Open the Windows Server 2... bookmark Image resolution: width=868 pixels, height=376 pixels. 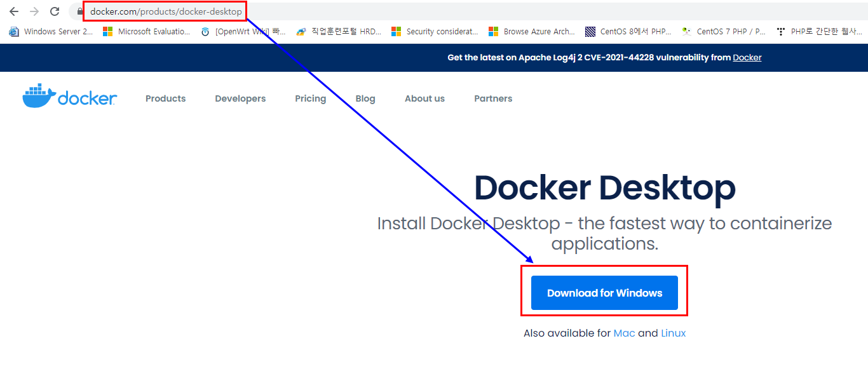pos(51,31)
